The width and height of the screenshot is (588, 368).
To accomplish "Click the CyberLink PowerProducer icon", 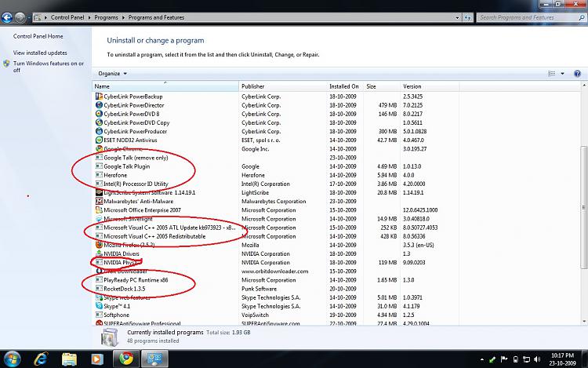I will click(x=99, y=131).
